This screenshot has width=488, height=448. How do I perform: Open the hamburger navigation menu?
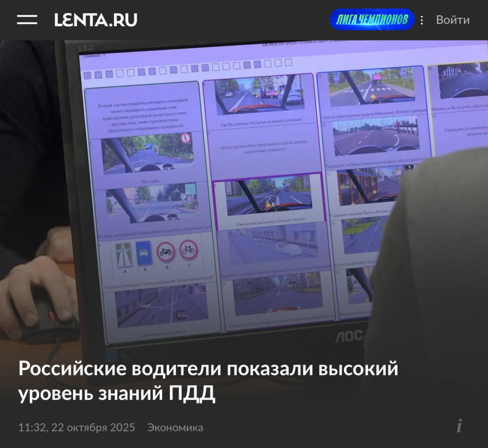click(27, 20)
